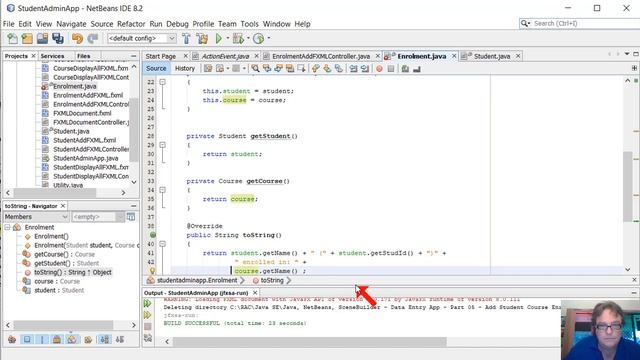640x360 pixels.
Task: Collapse the code fold at line 40
Action: [162, 244]
